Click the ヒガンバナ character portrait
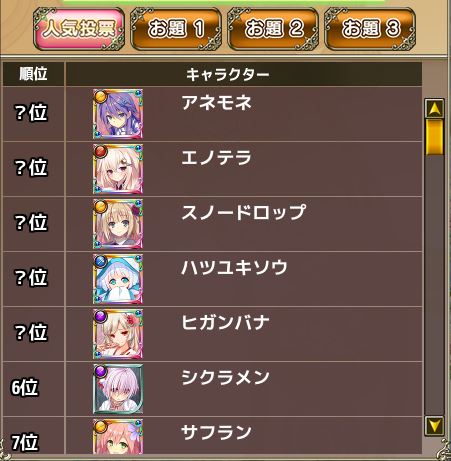Viewport: 451px width, 461px height. click(118, 334)
